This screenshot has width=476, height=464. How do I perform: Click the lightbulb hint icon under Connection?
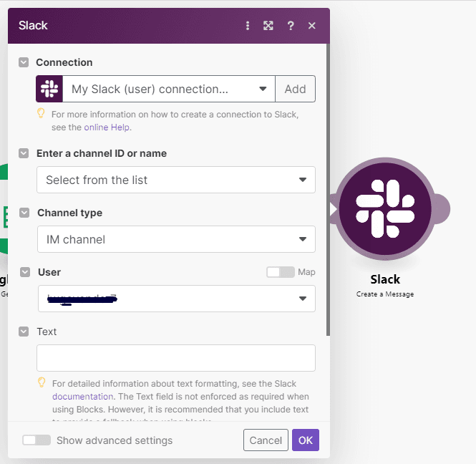(42, 113)
